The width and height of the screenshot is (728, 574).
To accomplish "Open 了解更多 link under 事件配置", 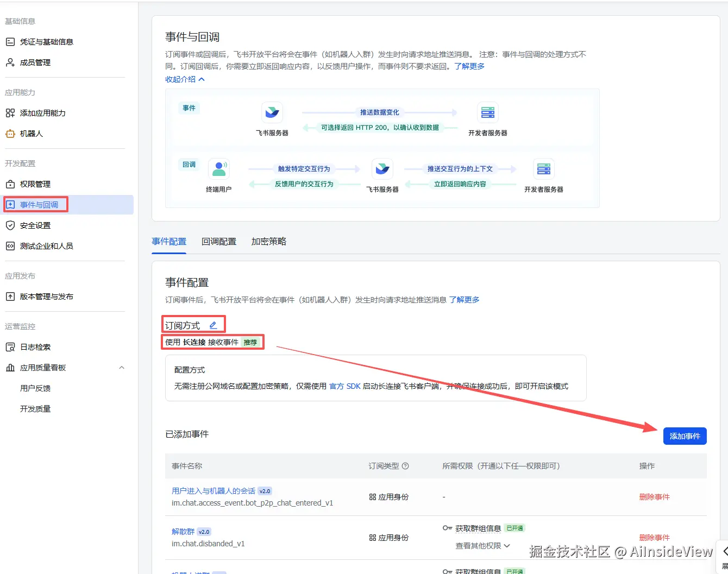I will [465, 300].
